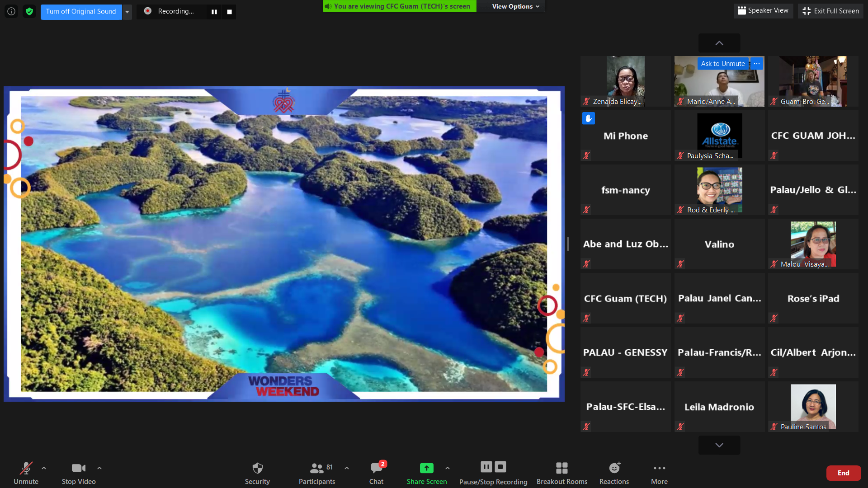This screenshot has width=868, height=488.
Task: Select Malou Visaya's video tile
Action: (813, 244)
